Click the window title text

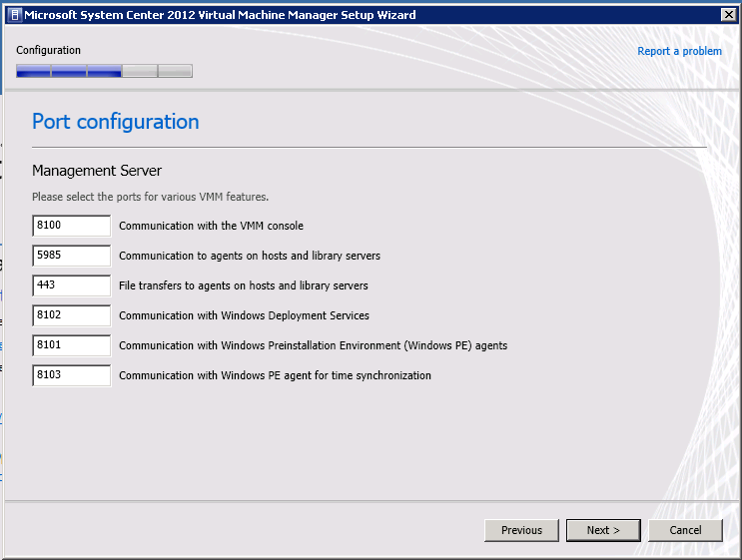point(220,15)
